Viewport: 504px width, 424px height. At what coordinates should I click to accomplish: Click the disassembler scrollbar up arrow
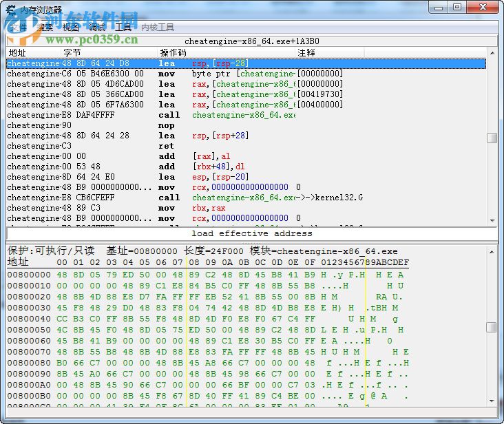point(492,53)
